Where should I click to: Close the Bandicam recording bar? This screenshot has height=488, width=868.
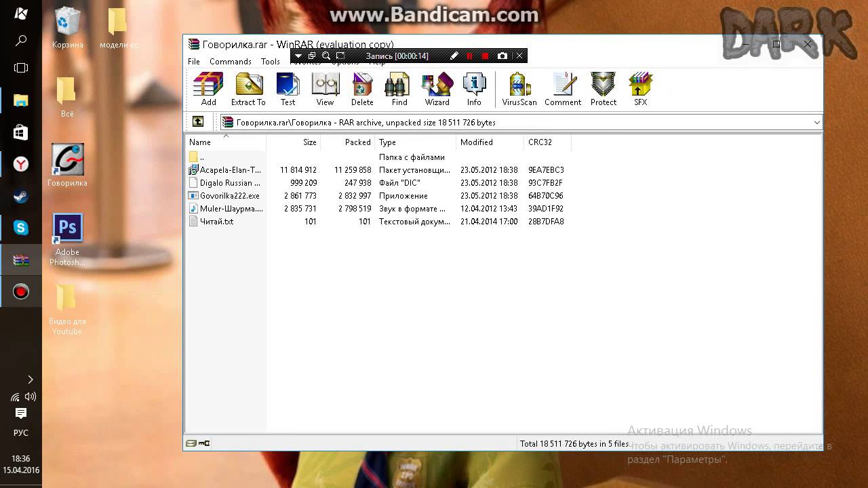coord(519,56)
